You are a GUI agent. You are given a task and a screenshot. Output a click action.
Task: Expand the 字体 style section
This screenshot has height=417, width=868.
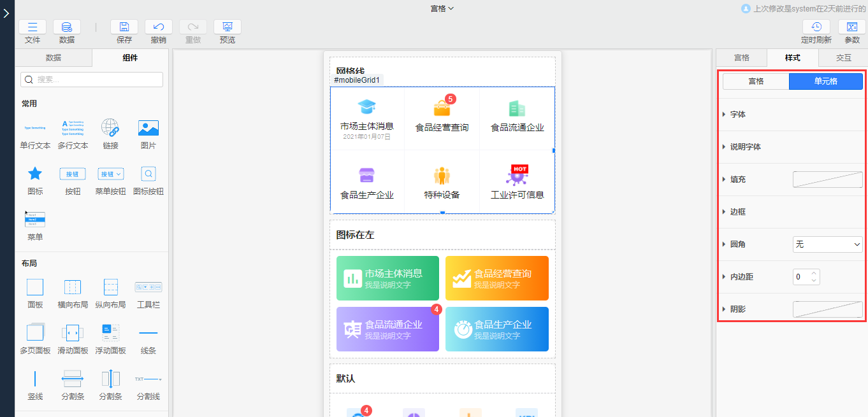tap(737, 114)
